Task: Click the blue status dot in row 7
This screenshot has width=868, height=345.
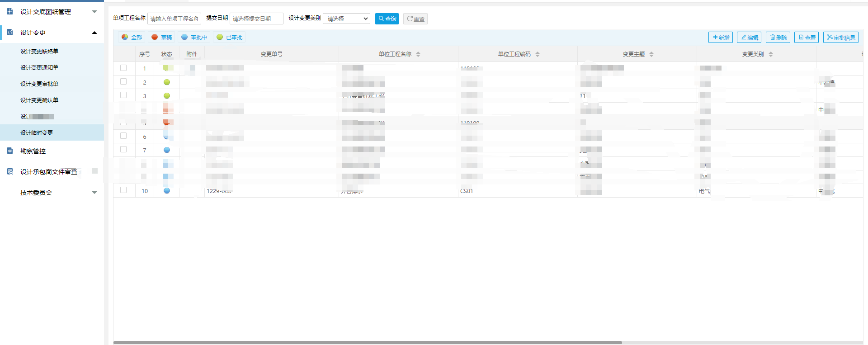Action: click(x=167, y=150)
